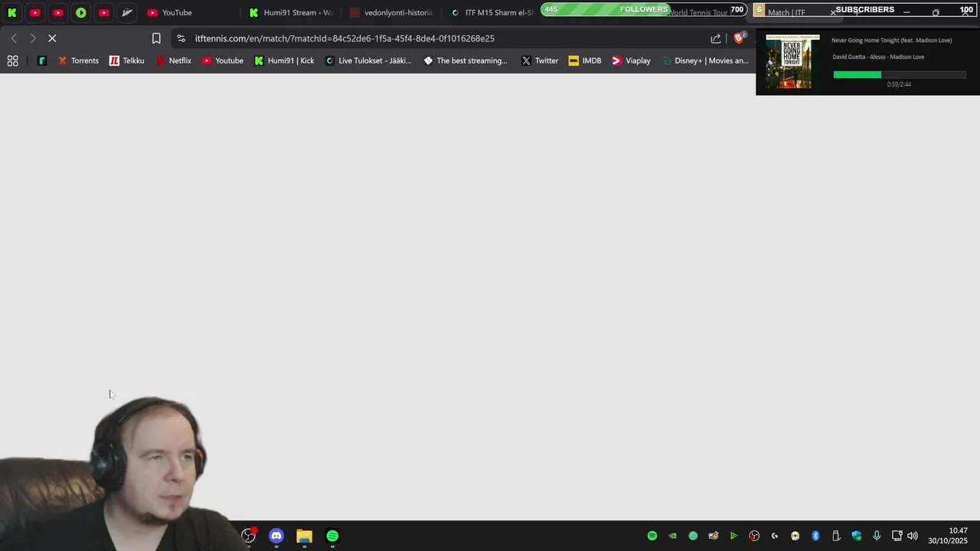Open File Explorer from the taskbar

pos(304,536)
